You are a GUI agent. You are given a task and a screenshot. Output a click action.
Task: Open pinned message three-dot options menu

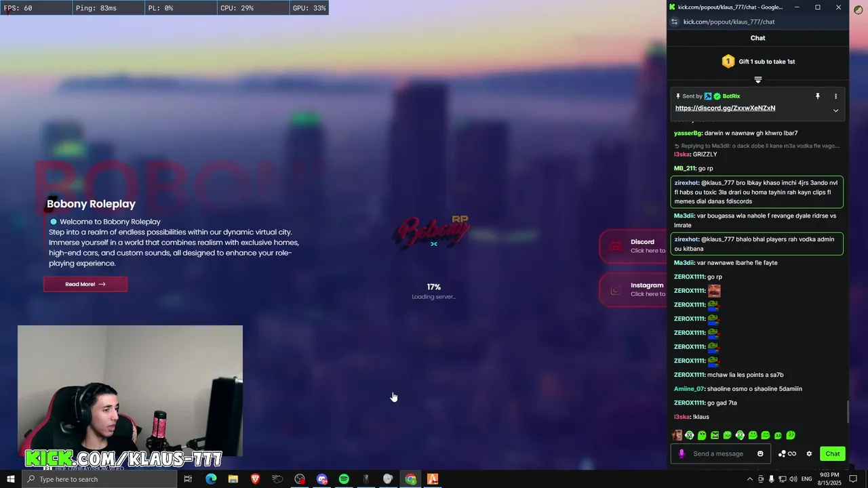(x=835, y=96)
